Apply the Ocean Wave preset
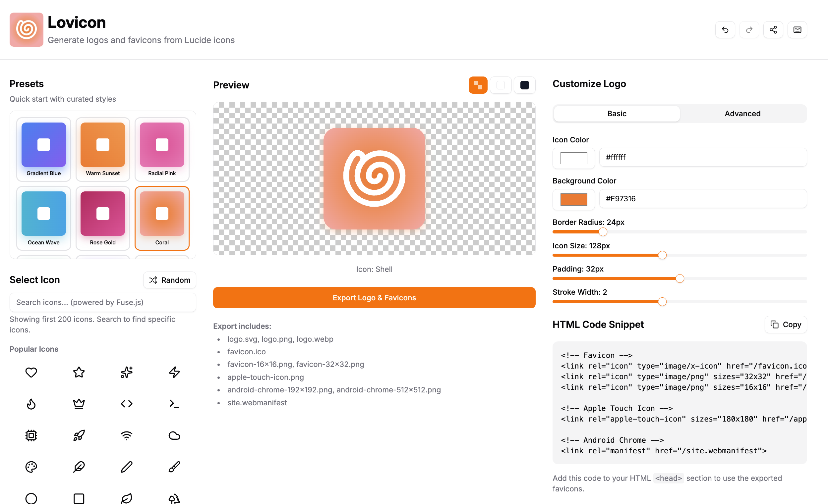The width and height of the screenshot is (828, 504). click(44, 218)
